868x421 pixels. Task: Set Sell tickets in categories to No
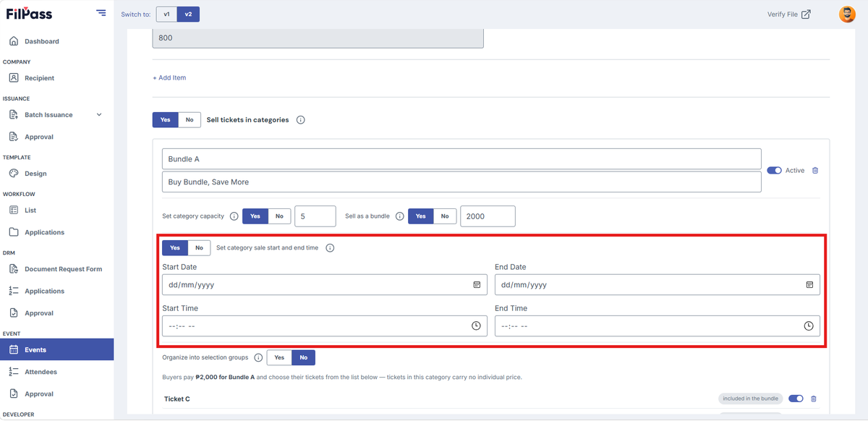pos(190,120)
